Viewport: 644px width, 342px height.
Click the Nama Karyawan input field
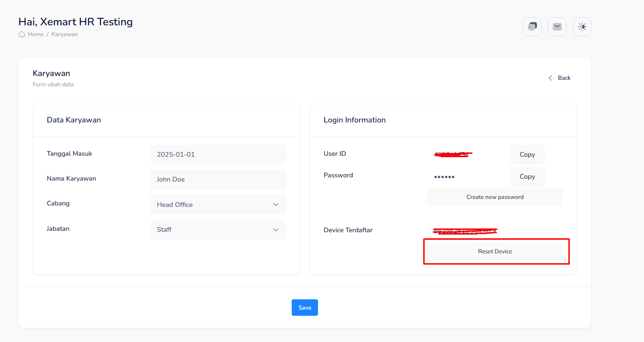(x=218, y=179)
